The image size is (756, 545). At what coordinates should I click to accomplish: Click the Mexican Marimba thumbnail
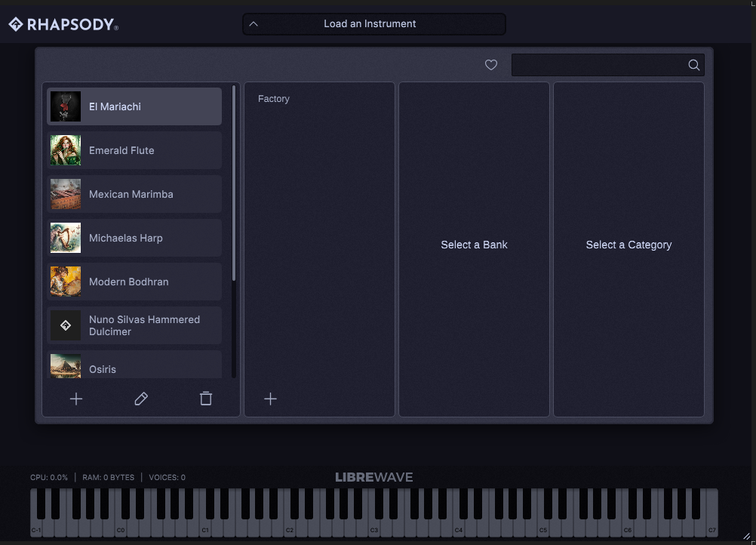click(66, 194)
